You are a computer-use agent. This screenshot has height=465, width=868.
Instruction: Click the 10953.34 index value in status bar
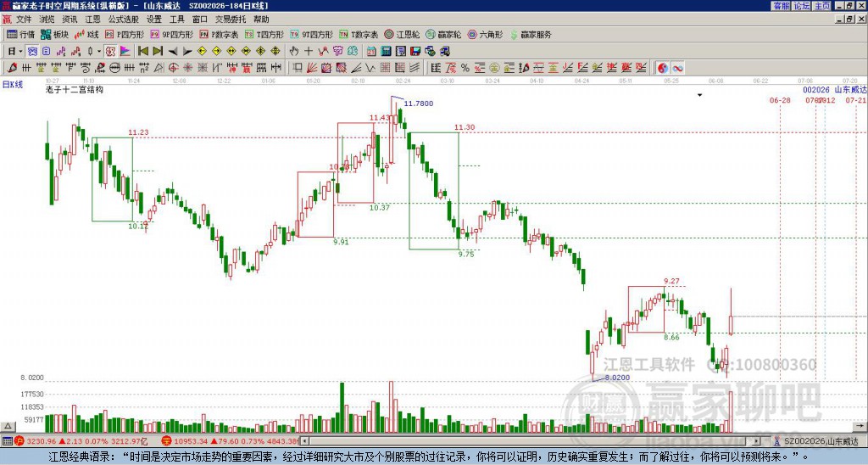(192, 441)
